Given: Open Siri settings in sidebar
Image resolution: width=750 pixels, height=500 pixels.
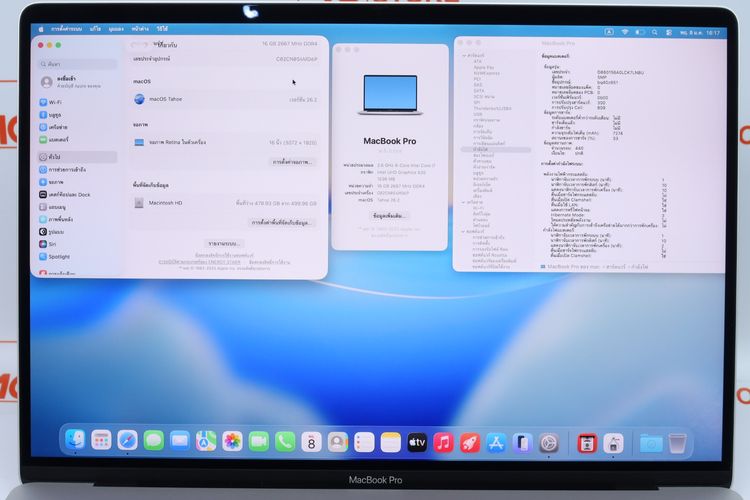Looking at the screenshot, I should tap(77, 244).
